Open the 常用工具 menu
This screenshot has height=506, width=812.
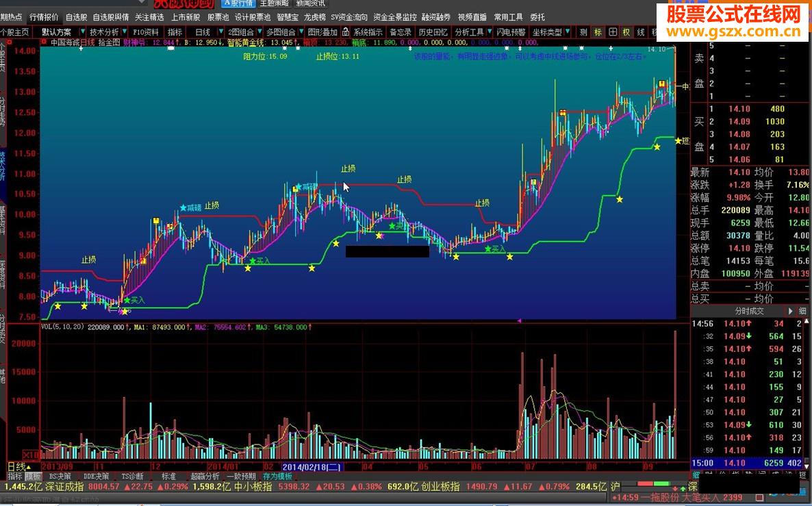coord(508,17)
